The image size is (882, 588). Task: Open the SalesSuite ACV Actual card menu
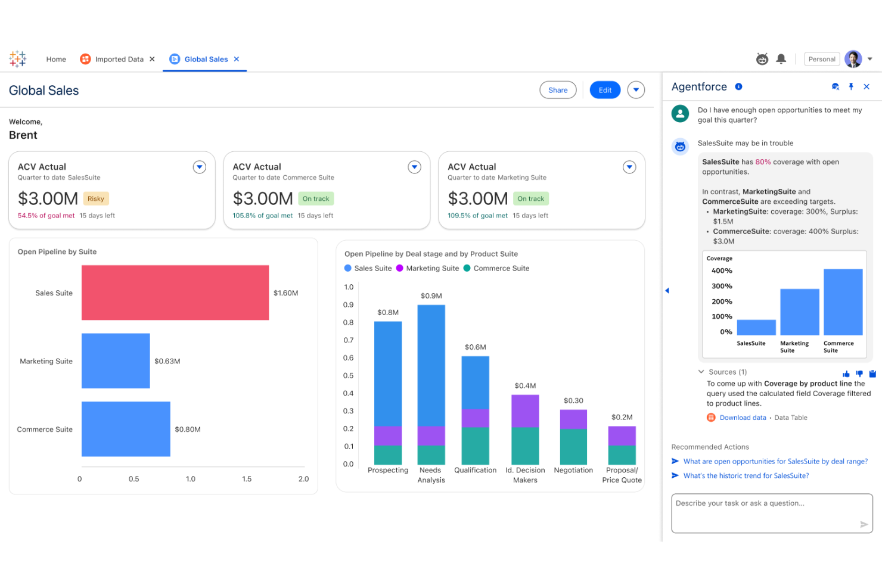200,167
